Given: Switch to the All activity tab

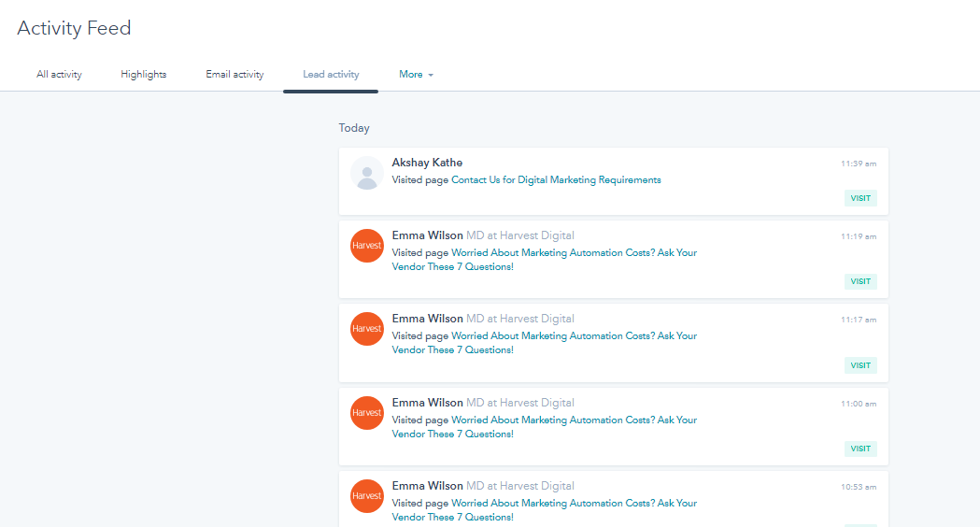Looking at the screenshot, I should click(x=59, y=75).
